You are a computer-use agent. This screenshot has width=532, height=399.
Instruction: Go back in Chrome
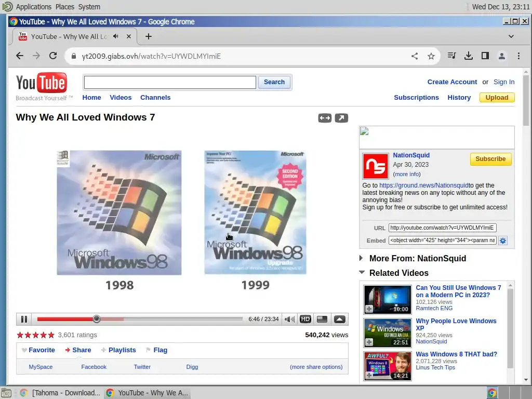(x=20, y=56)
